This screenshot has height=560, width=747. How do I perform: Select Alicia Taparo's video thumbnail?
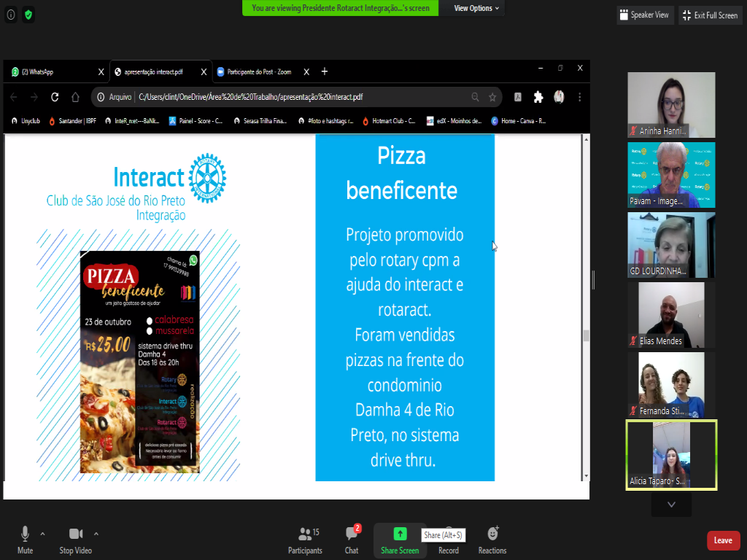[671, 454]
